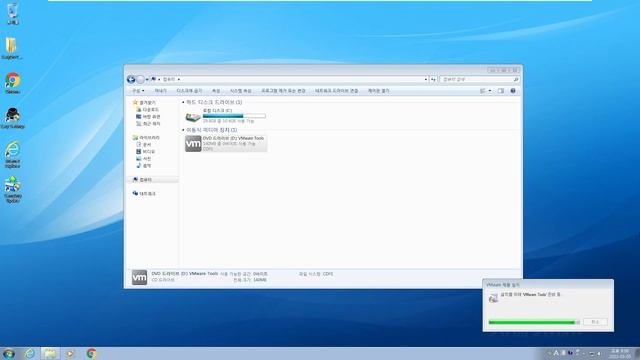Select Videos (비디오) library in the sidebar
The height and width of the screenshot is (360, 640).
145,151
